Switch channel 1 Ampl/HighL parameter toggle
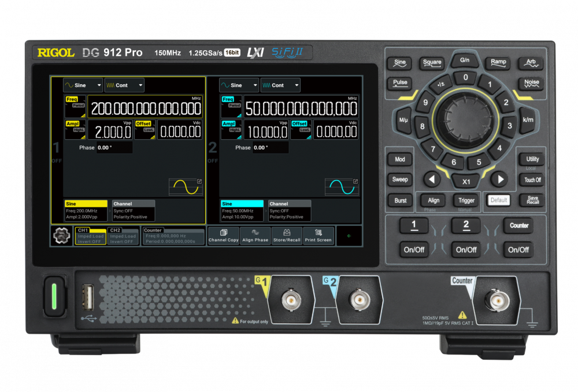Viewport: 578px width, 392px height. (75, 129)
